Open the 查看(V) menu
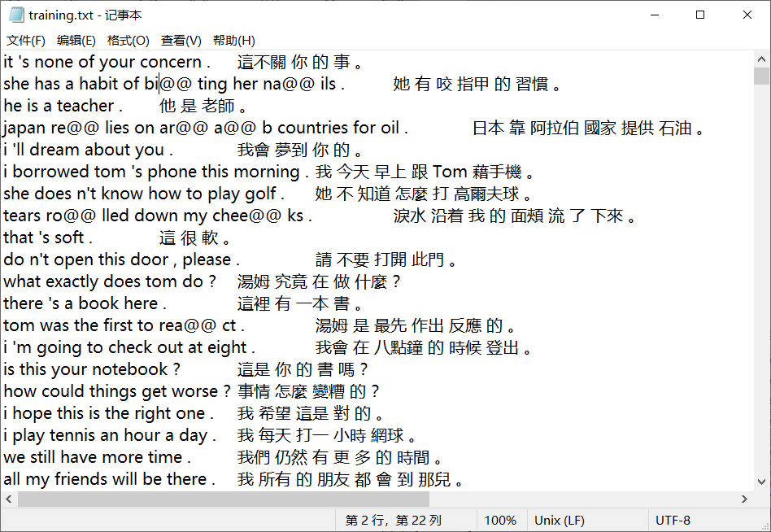 tap(181, 41)
